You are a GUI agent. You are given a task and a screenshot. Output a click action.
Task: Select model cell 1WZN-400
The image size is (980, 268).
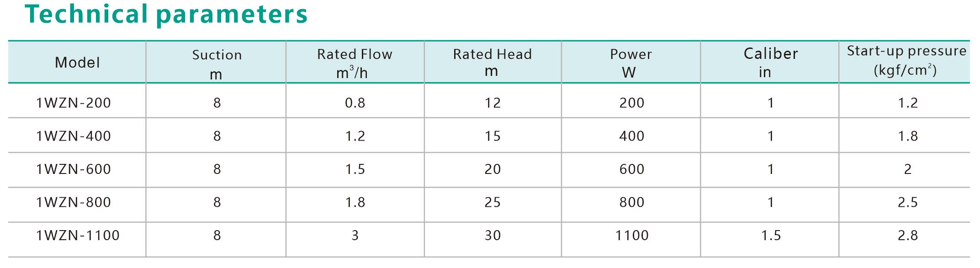click(74, 136)
